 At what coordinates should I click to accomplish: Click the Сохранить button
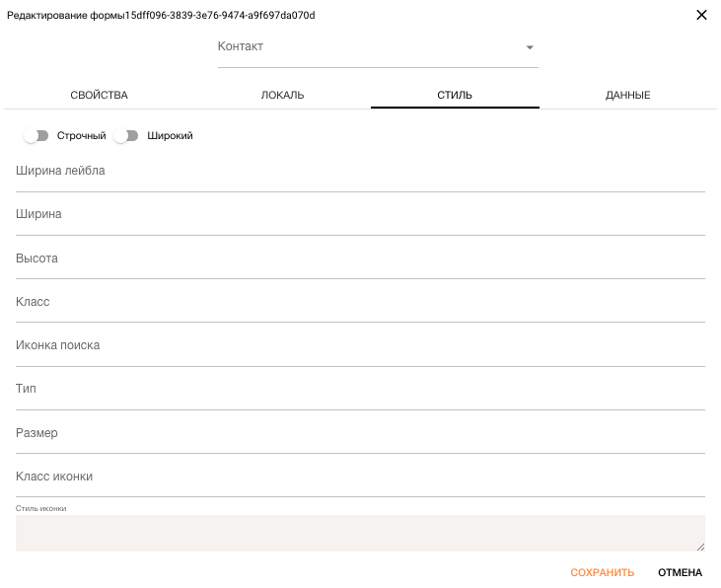click(x=603, y=572)
